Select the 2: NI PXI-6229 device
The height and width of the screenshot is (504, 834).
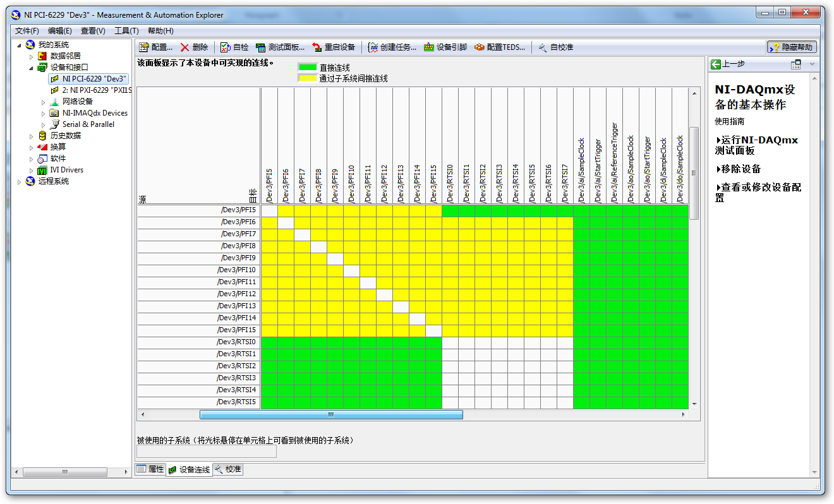coord(97,90)
